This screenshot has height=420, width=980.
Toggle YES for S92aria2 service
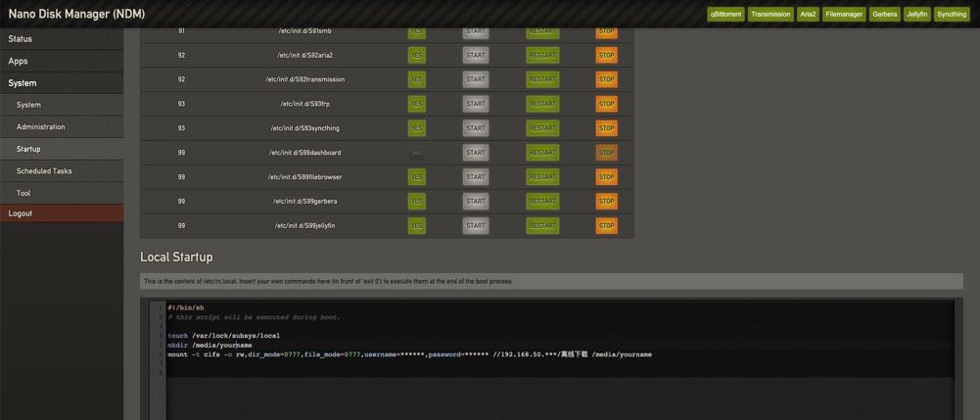(x=416, y=55)
